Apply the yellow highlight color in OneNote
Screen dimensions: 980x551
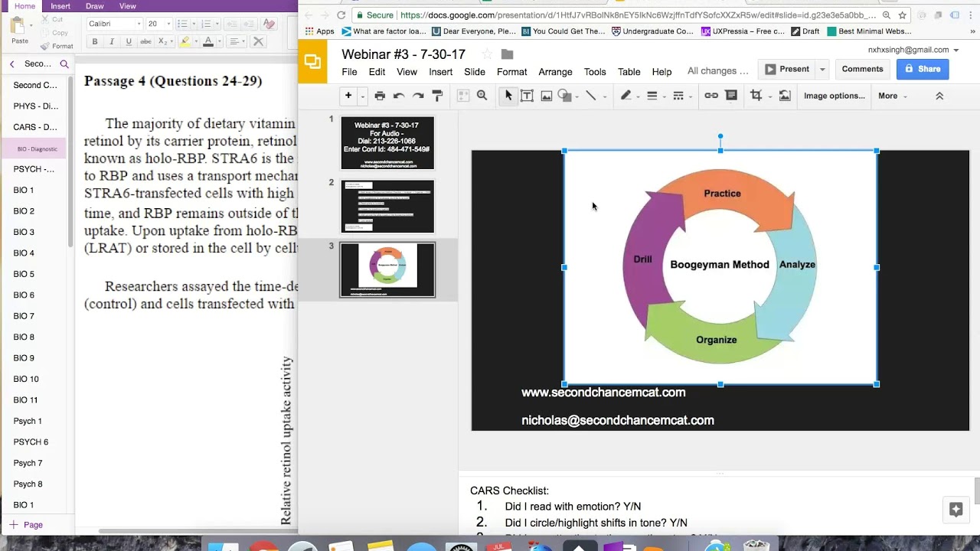185,41
